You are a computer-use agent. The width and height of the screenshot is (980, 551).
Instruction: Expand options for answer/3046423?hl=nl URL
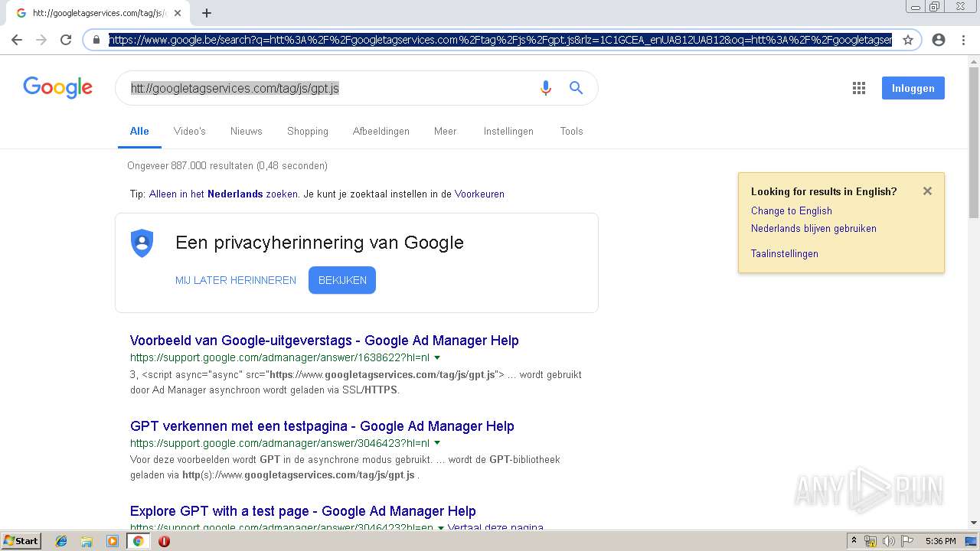coord(437,443)
